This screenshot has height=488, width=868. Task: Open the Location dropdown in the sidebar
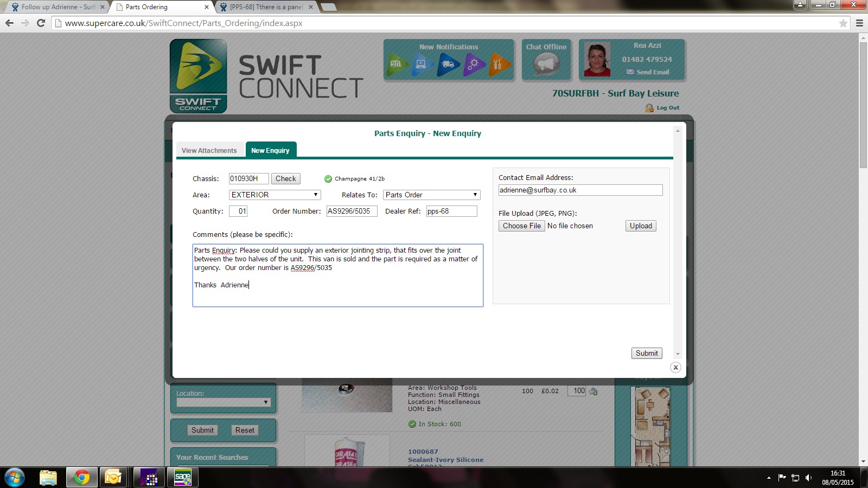click(224, 402)
